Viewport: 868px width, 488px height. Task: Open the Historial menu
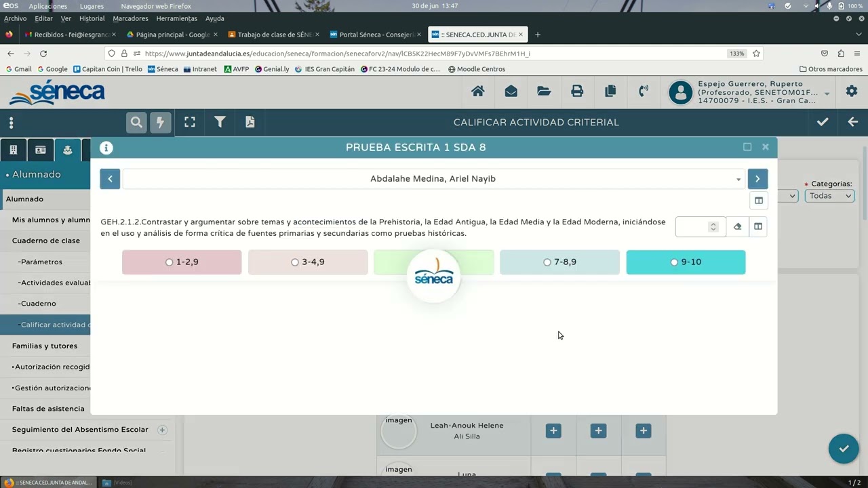point(92,19)
